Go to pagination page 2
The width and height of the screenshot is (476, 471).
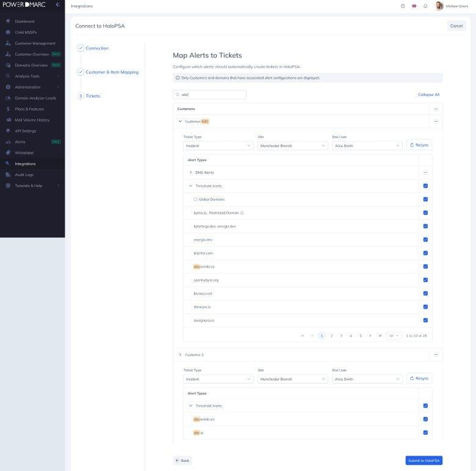pos(331,336)
